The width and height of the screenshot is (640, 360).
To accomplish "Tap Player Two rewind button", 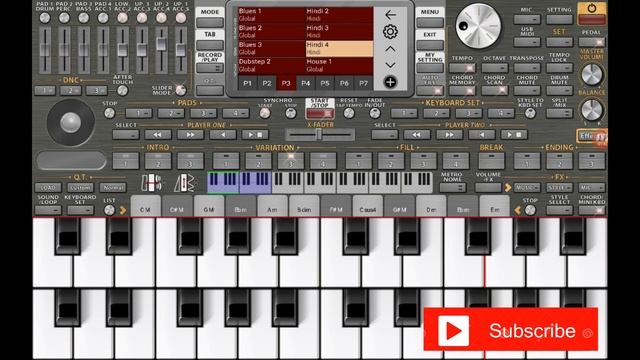I will click(417, 134).
